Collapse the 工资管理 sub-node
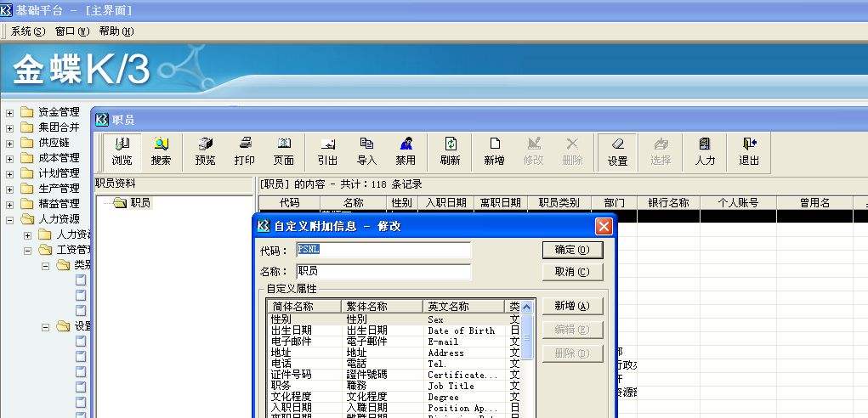This screenshot has height=418, width=868. [28, 251]
